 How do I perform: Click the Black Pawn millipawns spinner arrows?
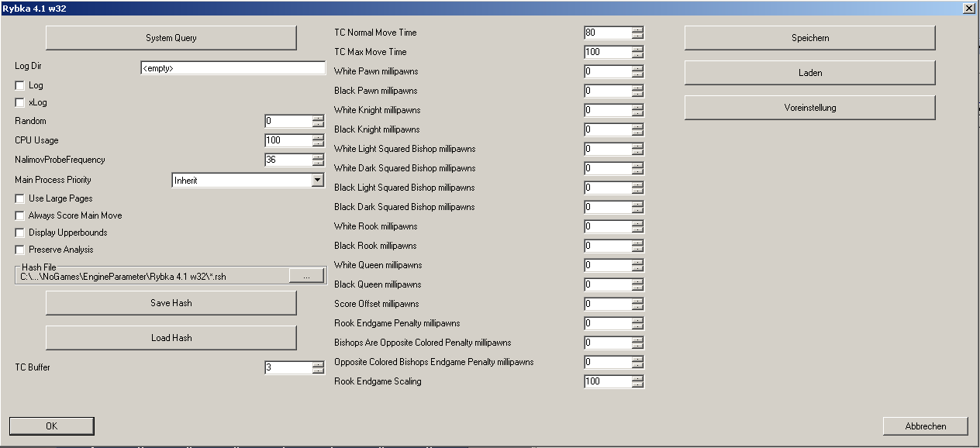[638, 91]
